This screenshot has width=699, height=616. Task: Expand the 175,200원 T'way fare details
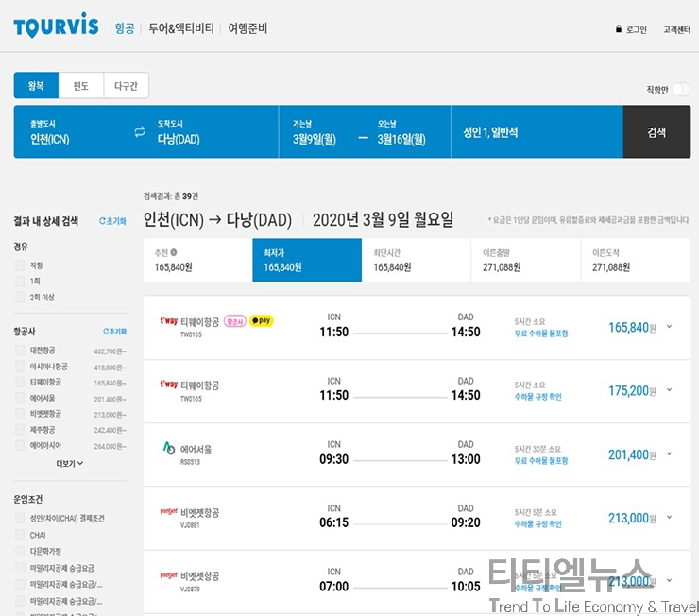click(x=669, y=390)
